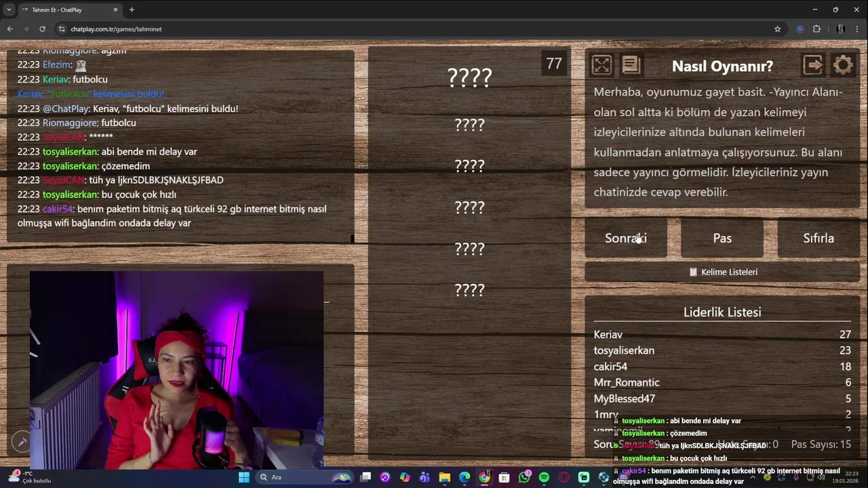
Task: Bookmark this page with the star icon
Action: coord(777,29)
